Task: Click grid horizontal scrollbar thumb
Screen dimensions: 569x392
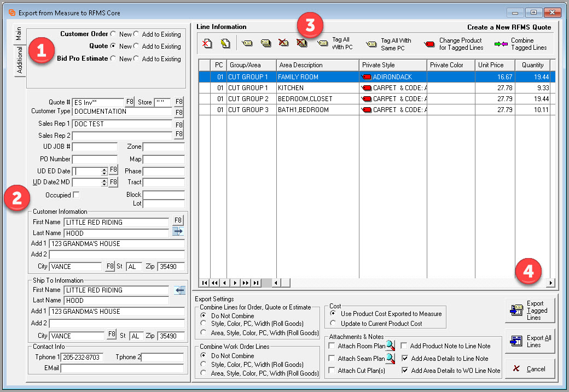Action: coord(286,283)
